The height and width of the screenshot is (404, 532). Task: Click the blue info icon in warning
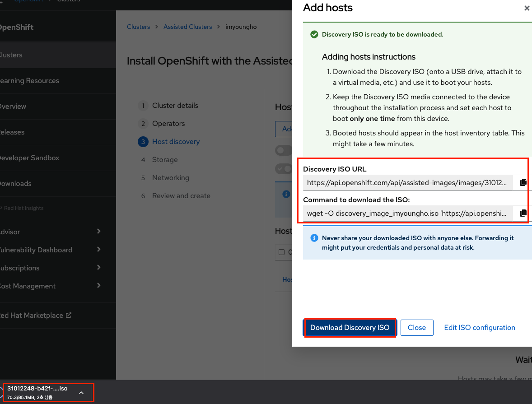(x=314, y=238)
